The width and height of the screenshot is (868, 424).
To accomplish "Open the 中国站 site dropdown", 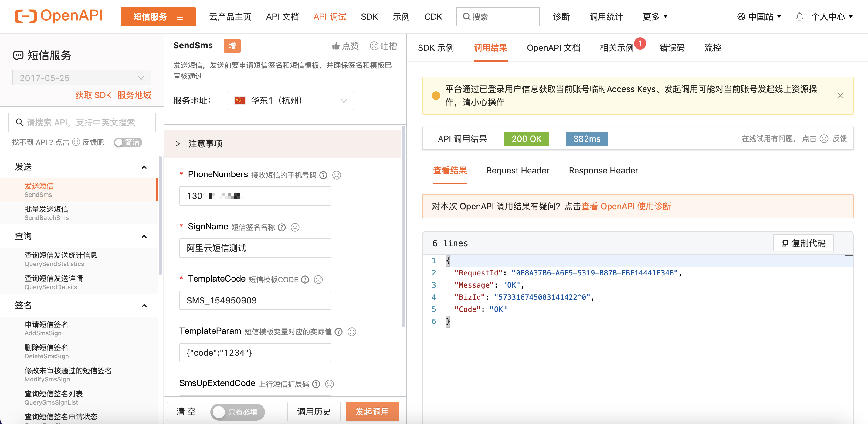I will [x=759, y=17].
